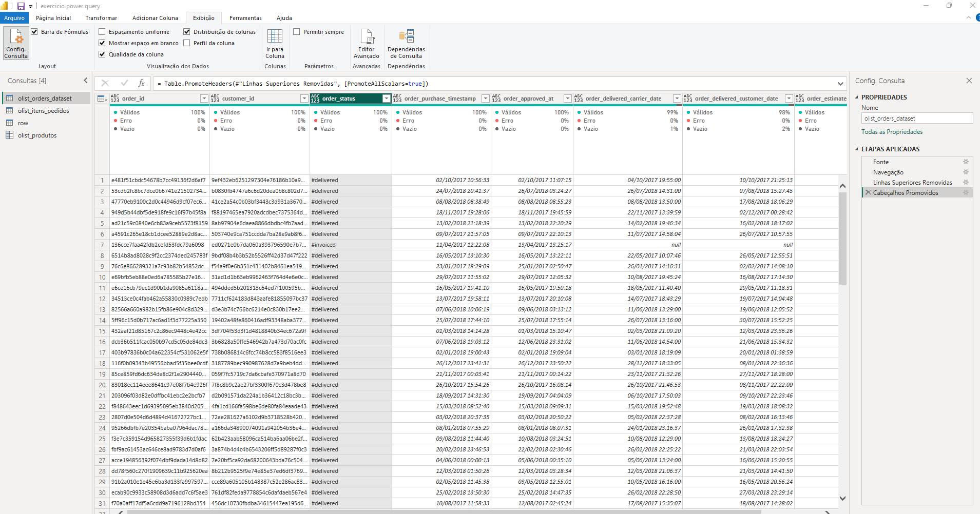Enable Perfil da coluna checkbox
The width and height of the screenshot is (980, 514).
click(187, 43)
